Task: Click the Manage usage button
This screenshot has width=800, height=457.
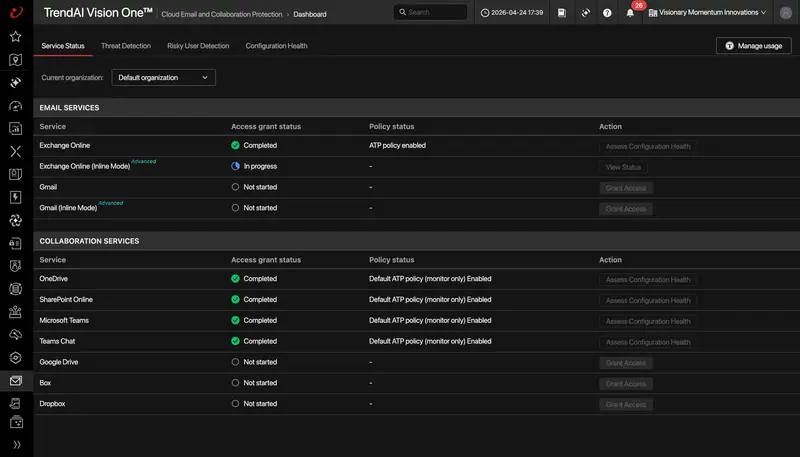Action: (754, 46)
